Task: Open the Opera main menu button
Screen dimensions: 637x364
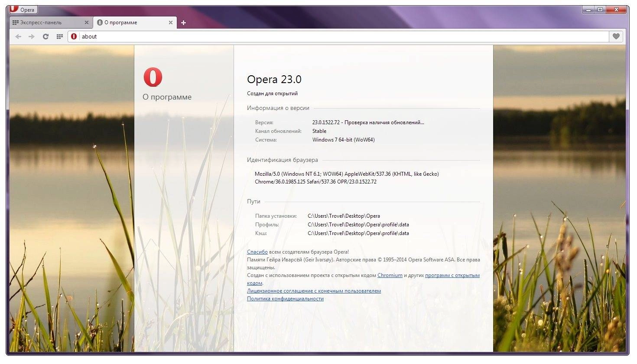Action: click(23, 10)
